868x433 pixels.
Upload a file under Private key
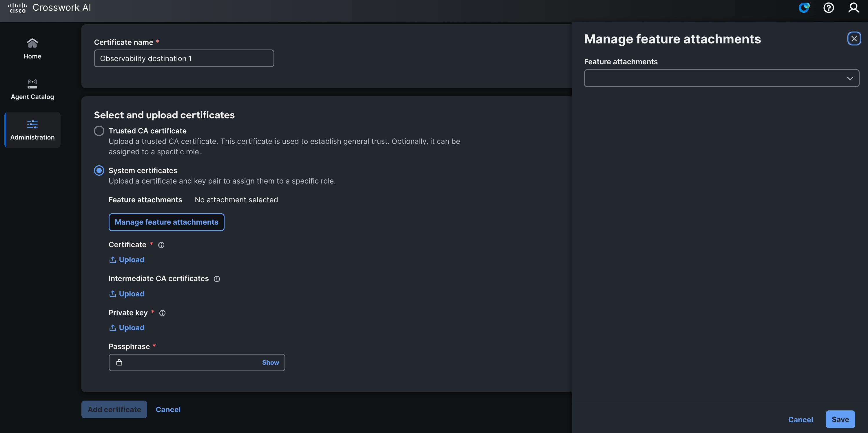coord(127,328)
